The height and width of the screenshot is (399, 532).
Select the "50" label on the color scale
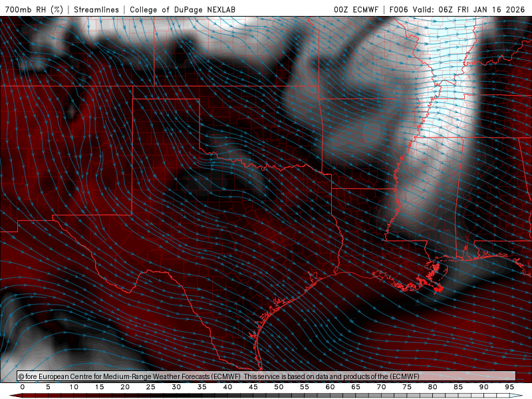pyautogui.click(x=279, y=387)
